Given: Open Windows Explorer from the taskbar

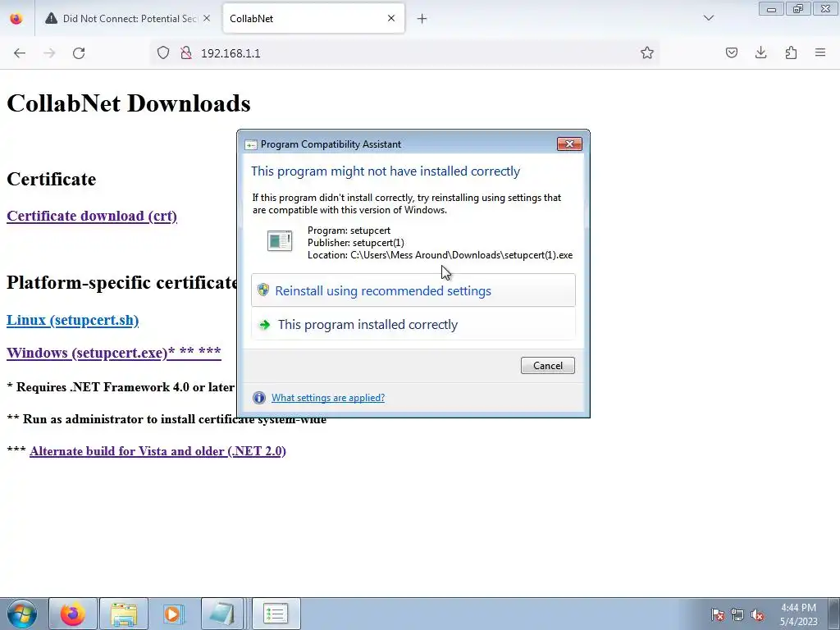Looking at the screenshot, I should 124,614.
